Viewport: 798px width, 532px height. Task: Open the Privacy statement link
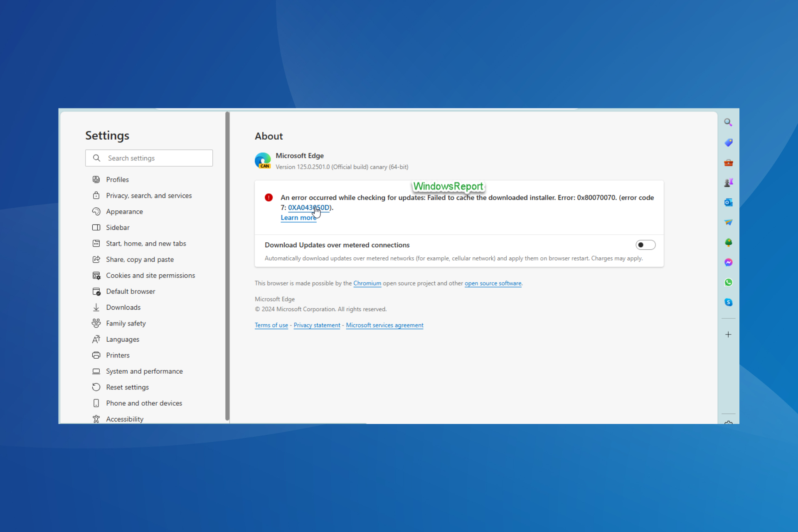[317, 325]
